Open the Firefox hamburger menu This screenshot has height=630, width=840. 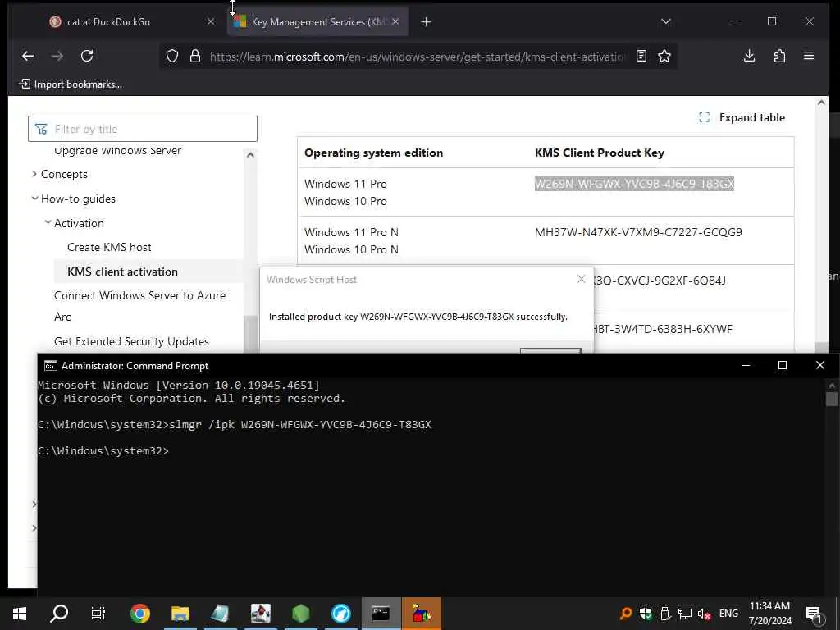pyautogui.click(x=809, y=56)
